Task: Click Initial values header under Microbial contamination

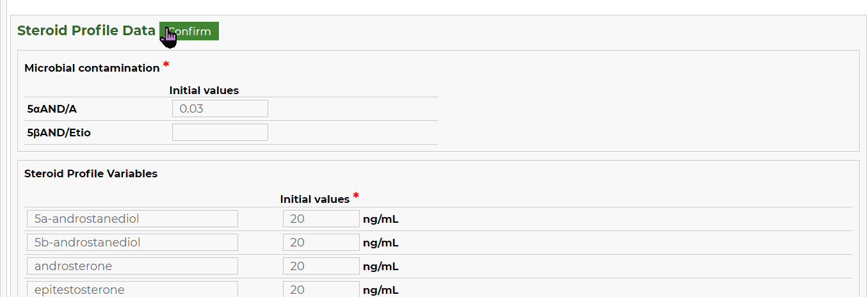Action: 204,91
